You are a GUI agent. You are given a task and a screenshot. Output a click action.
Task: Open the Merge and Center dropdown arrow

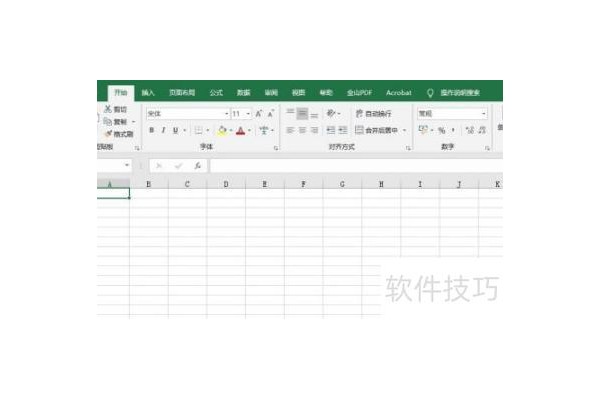coord(404,130)
